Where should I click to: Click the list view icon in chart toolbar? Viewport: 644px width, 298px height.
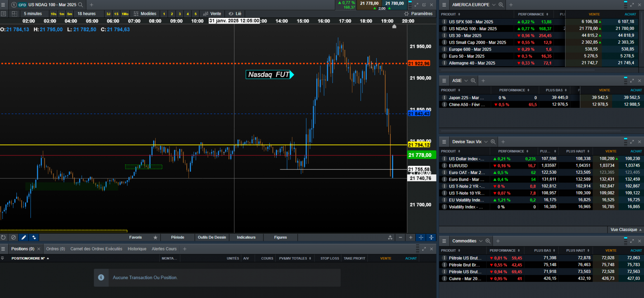click(x=4, y=14)
